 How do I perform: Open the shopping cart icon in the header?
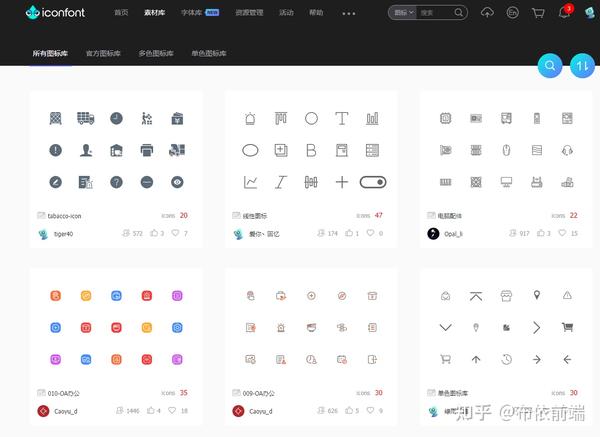[x=538, y=13]
